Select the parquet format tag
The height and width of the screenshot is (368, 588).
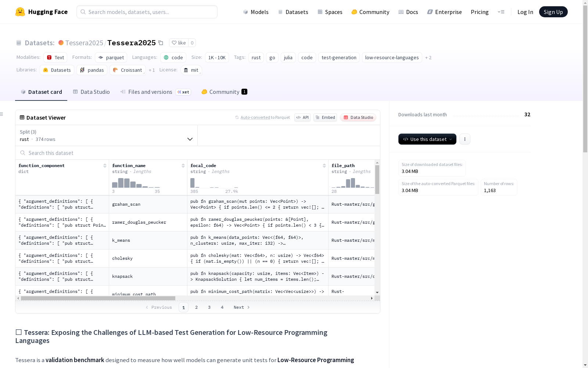coord(111,57)
